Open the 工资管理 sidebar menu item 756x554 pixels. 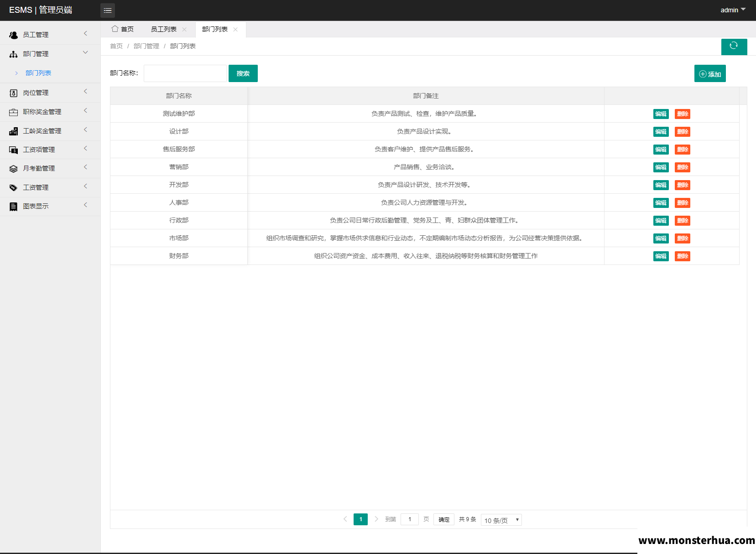click(50, 187)
